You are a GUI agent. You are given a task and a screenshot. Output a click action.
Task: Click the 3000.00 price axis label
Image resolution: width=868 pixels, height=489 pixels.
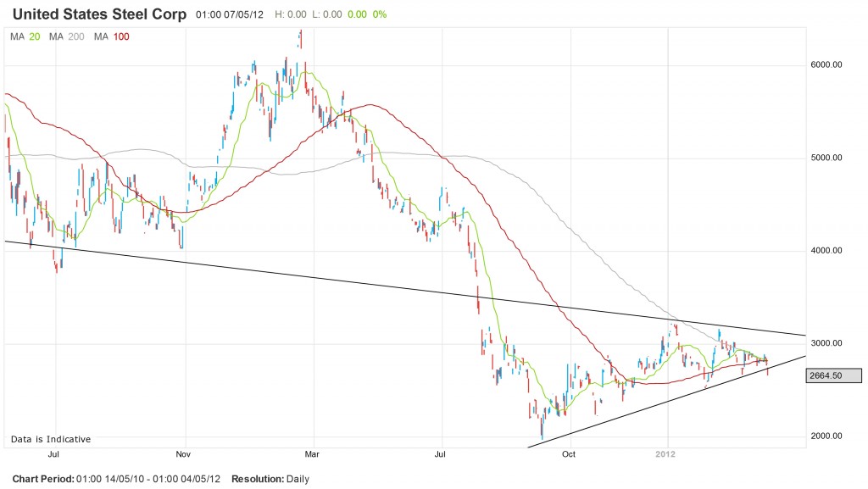click(826, 343)
